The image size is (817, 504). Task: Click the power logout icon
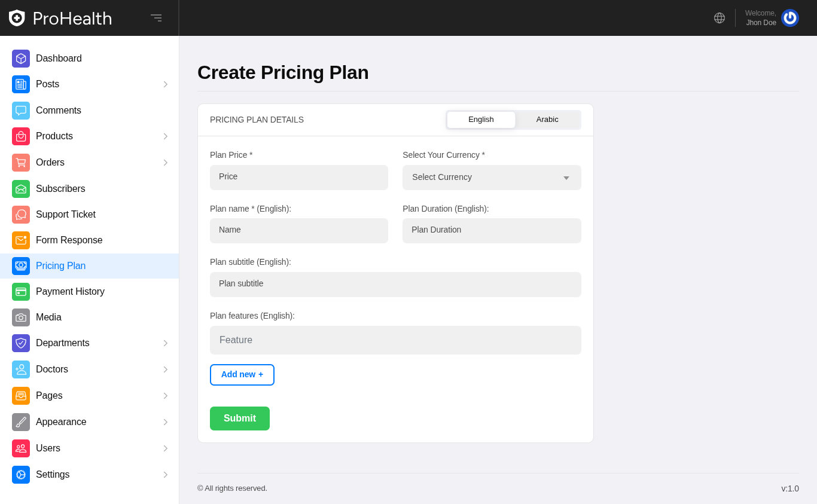coord(789,18)
